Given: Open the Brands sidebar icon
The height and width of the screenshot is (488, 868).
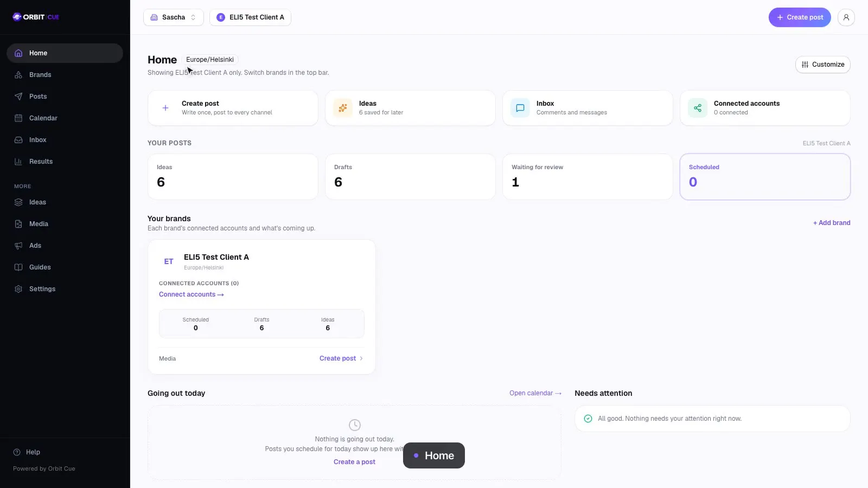Looking at the screenshot, I should [18, 75].
